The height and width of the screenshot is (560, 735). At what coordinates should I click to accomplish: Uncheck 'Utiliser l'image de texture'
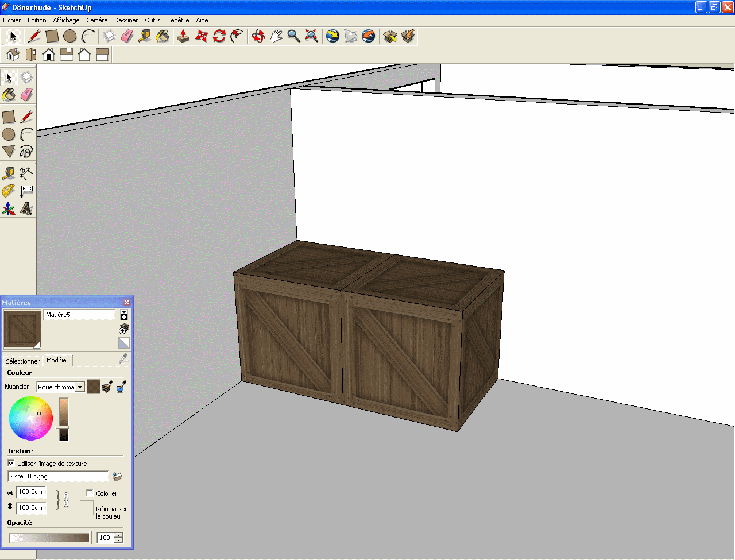click(x=11, y=463)
